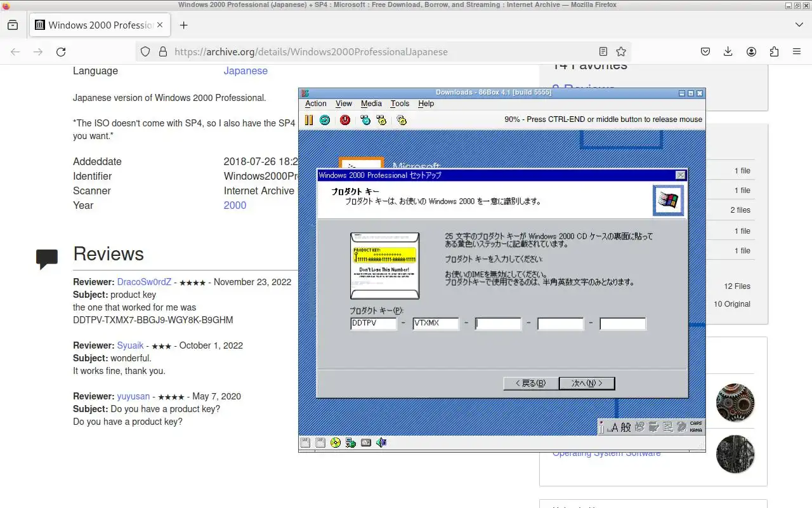Go back in Firefox
Image resolution: width=812 pixels, height=508 pixels.
pyautogui.click(x=15, y=52)
